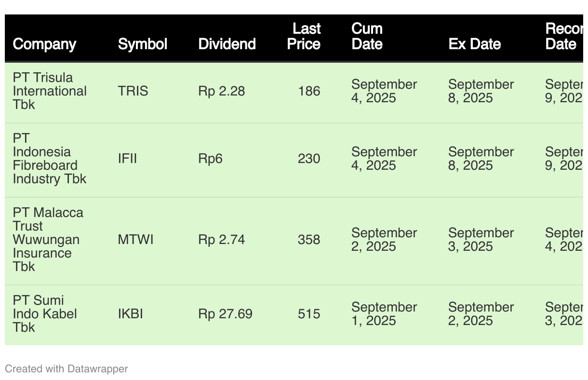The height and width of the screenshot is (380, 588).
Task: Click the Company column header
Action: tap(44, 44)
